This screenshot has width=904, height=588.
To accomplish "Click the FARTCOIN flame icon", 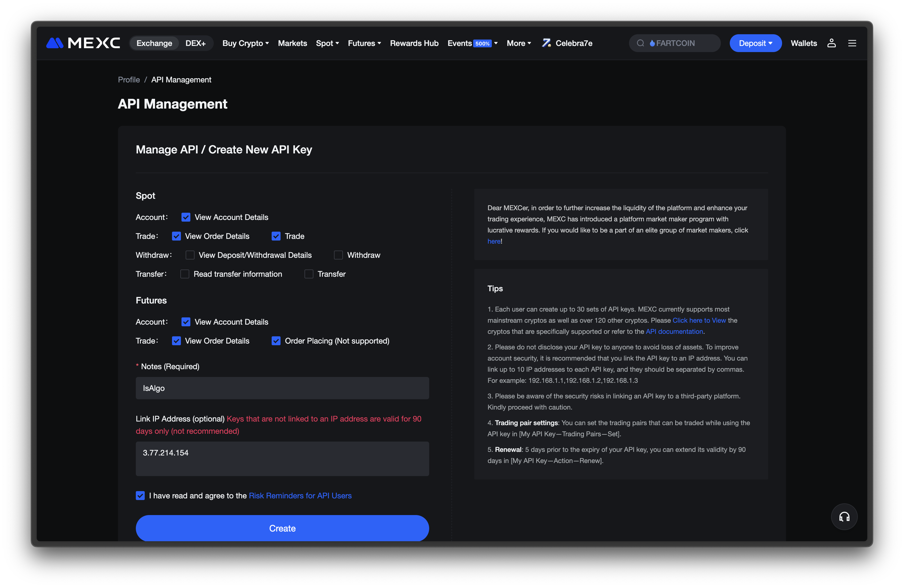I will point(652,43).
